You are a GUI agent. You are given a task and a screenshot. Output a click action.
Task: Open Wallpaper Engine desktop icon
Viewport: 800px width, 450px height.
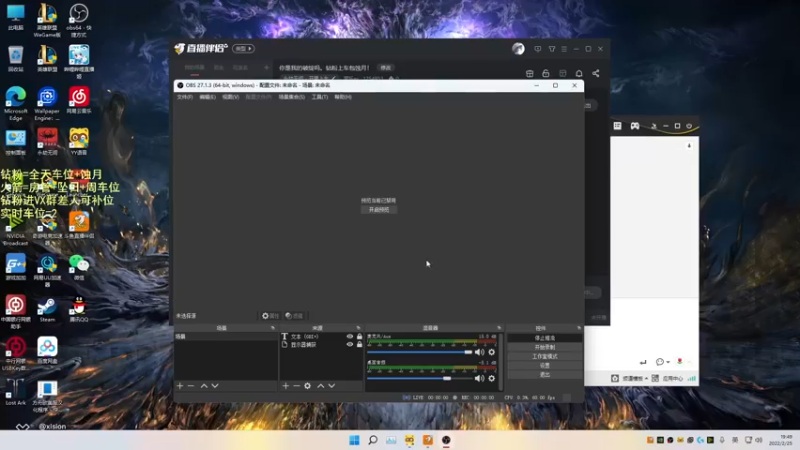(47, 104)
